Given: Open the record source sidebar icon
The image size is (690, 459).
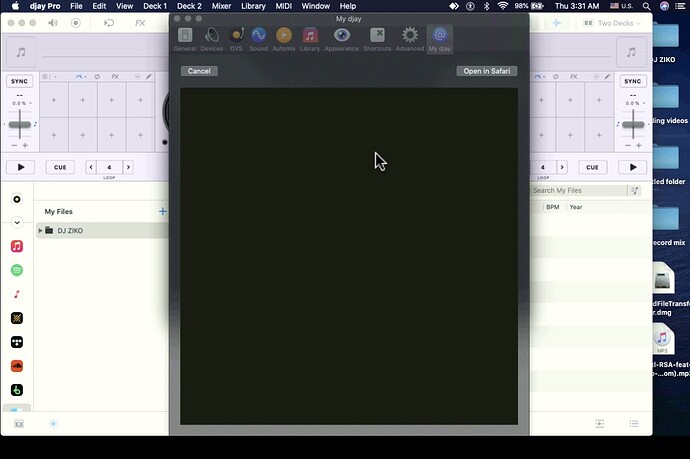Looking at the screenshot, I should 17,199.
